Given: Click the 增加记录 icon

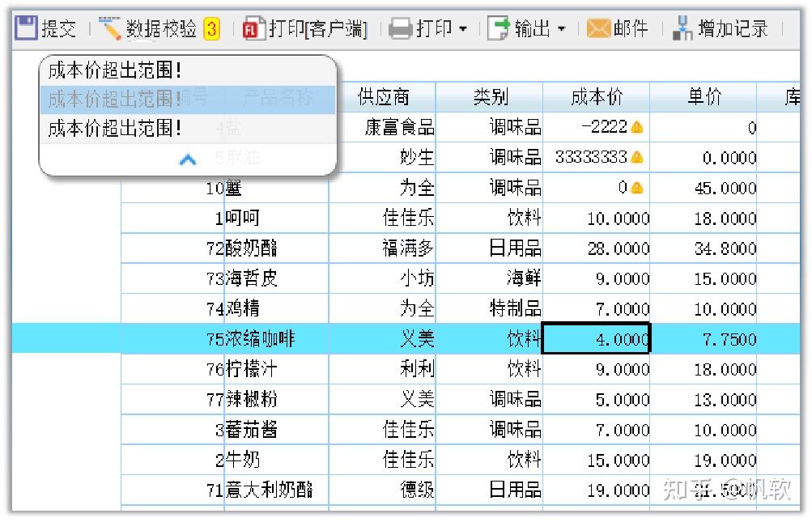Looking at the screenshot, I should (x=682, y=28).
